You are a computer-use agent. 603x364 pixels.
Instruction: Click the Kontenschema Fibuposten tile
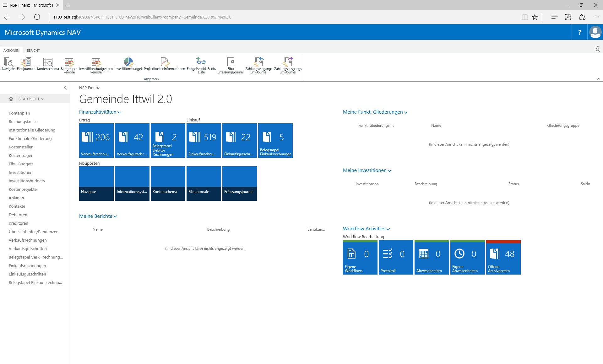[168, 184]
